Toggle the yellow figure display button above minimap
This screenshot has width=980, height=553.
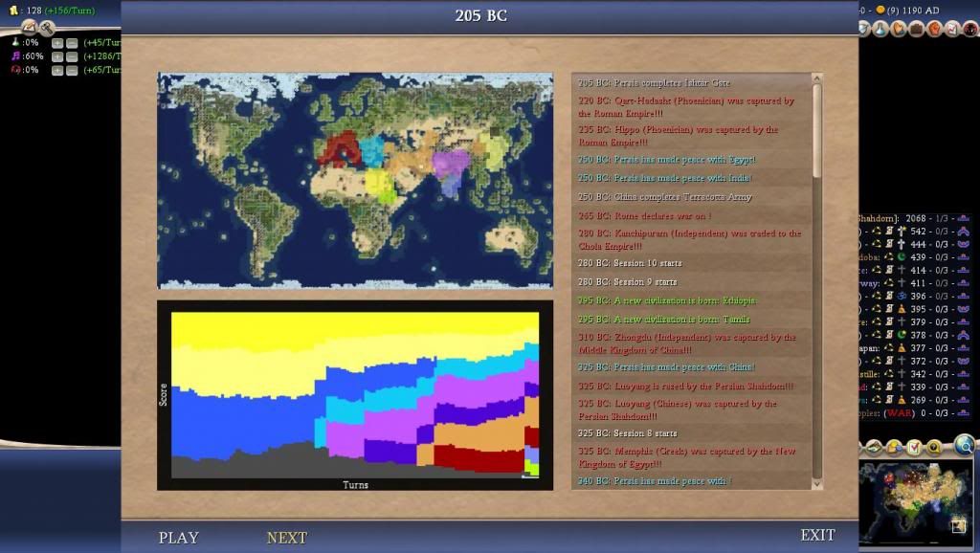click(x=894, y=448)
